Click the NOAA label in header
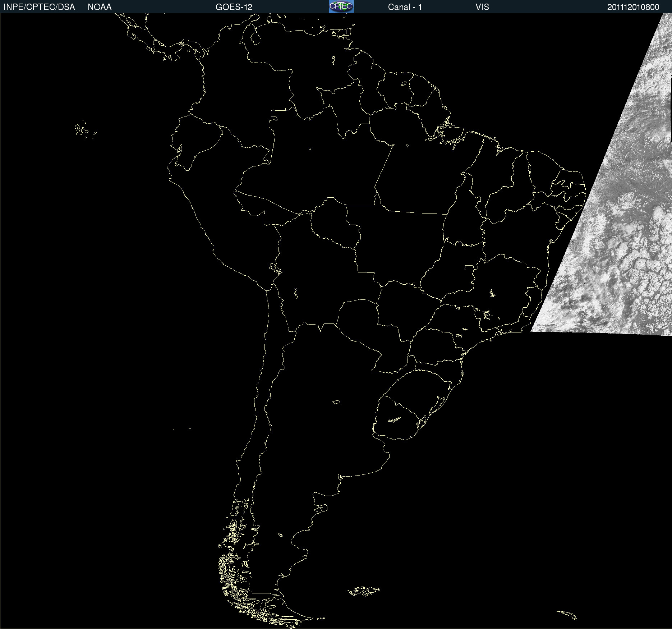Viewport: 672px width, 629px height. point(100,7)
